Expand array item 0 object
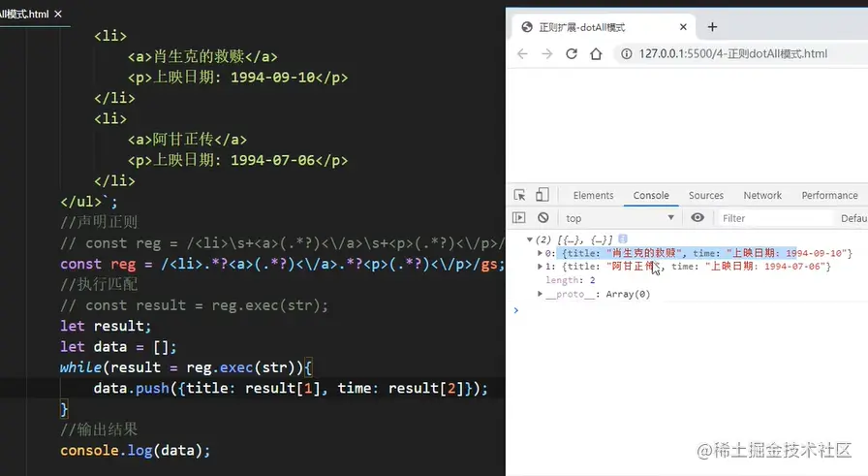The height and width of the screenshot is (476, 868). [x=540, y=253]
